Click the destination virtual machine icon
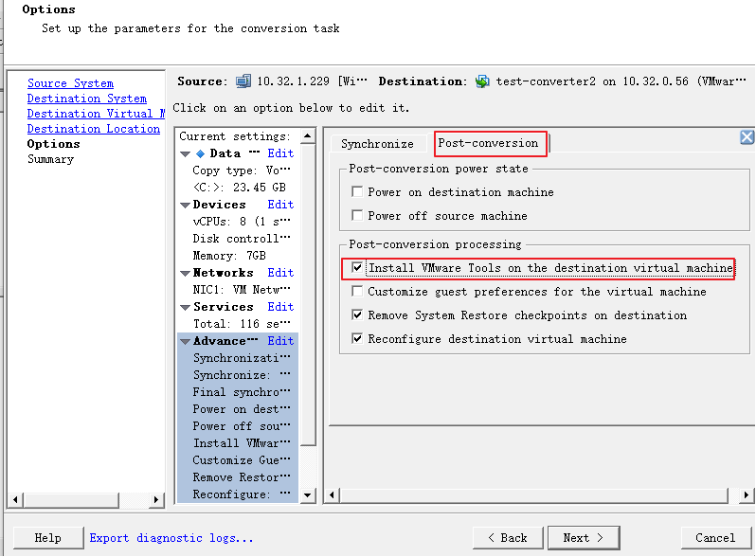The width and height of the screenshot is (756, 557). (482, 81)
